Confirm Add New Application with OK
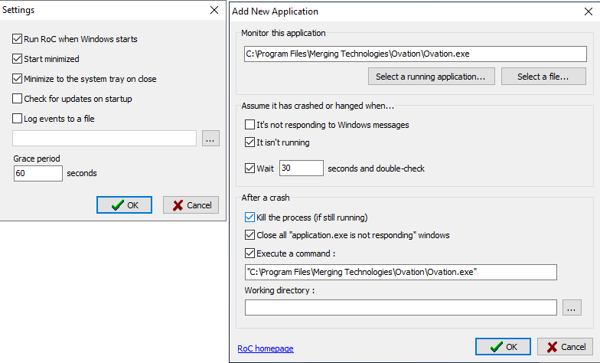The height and width of the screenshot is (363, 600). click(503, 347)
